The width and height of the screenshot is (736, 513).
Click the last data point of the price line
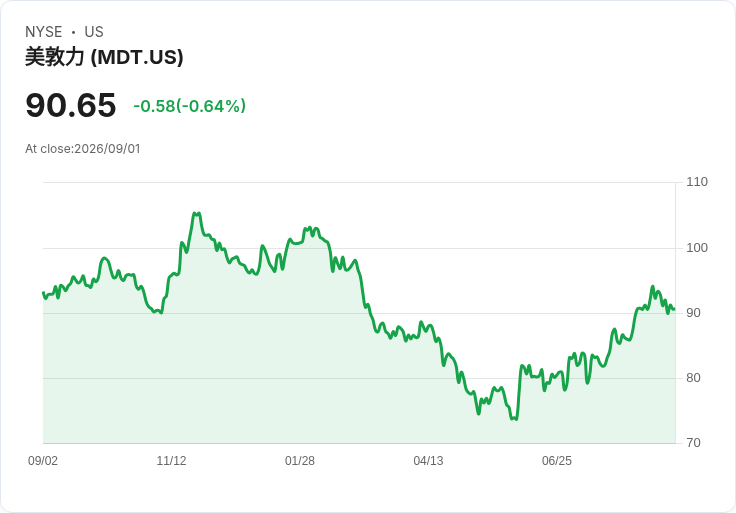[674, 309]
